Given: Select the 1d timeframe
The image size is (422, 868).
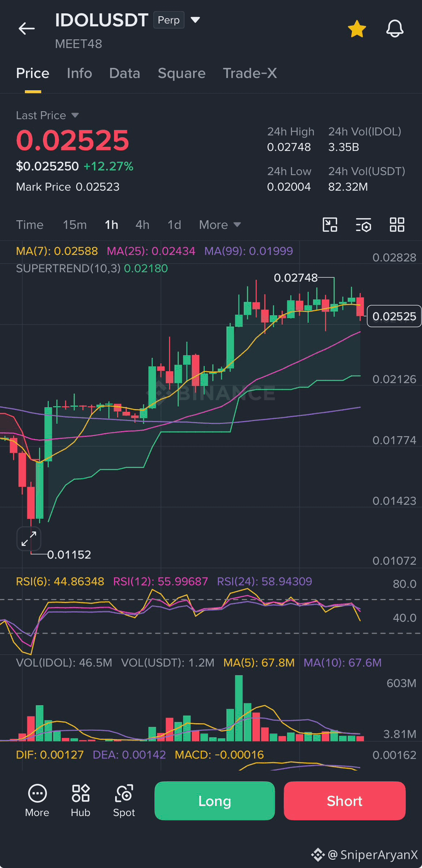Looking at the screenshot, I should pyautogui.click(x=174, y=225).
